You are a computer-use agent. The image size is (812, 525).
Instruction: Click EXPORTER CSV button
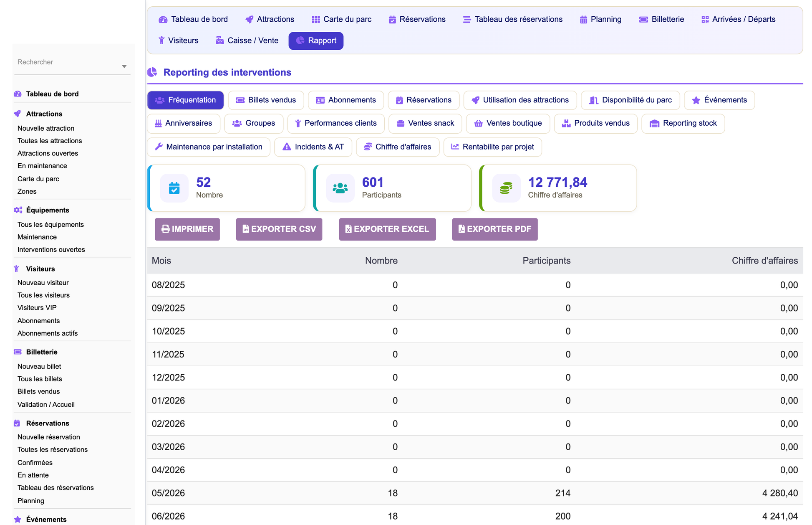point(279,229)
